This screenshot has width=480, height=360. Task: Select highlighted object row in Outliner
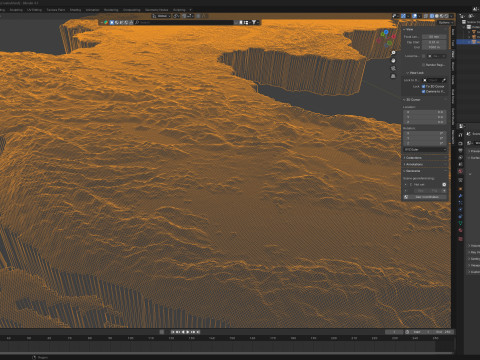coord(468,42)
